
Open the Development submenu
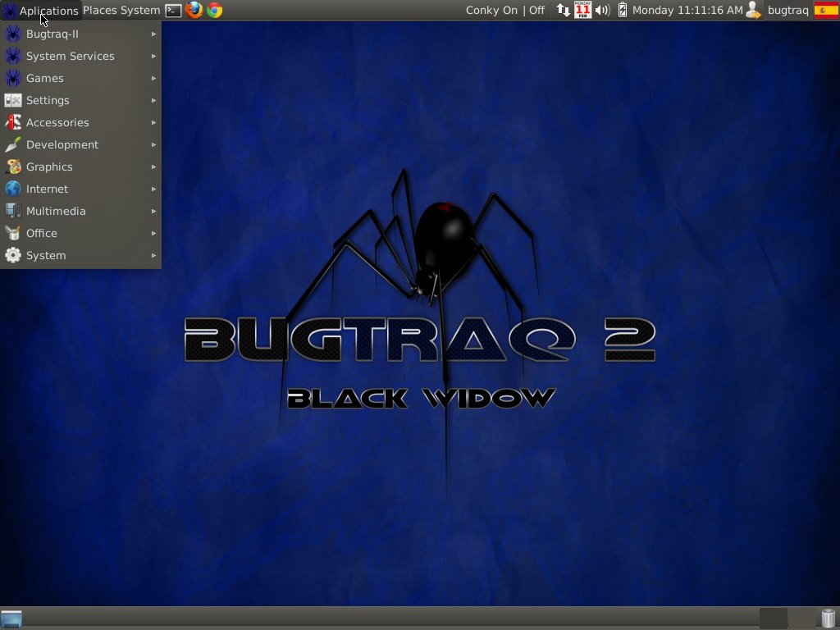click(81, 144)
